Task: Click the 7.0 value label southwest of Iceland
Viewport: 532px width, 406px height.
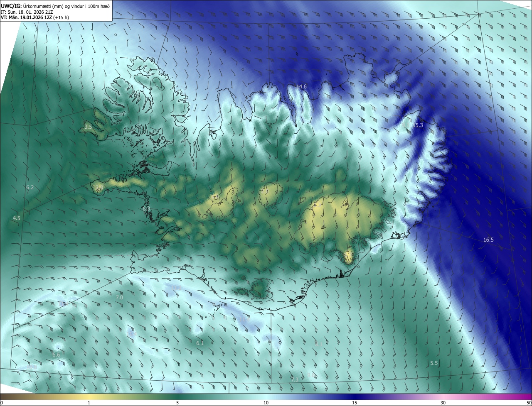Action: (x=119, y=298)
